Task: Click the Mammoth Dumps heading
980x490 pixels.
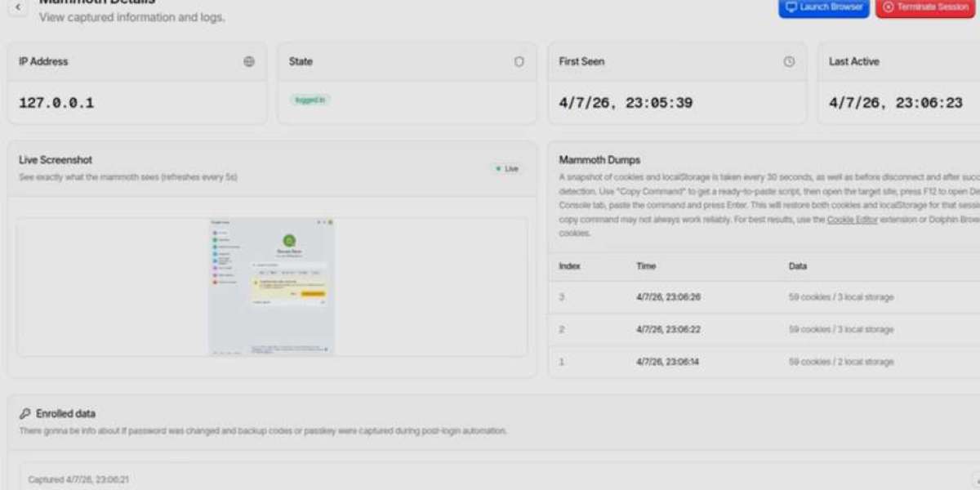Action: (x=599, y=160)
